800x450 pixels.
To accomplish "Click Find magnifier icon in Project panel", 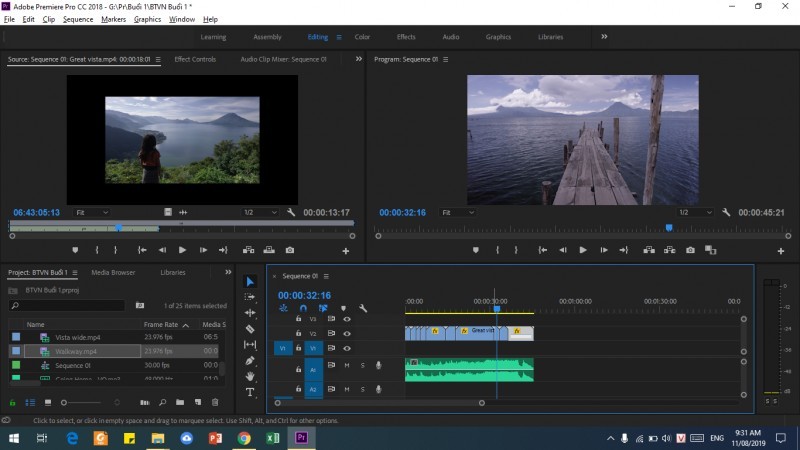I will point(162,403).
